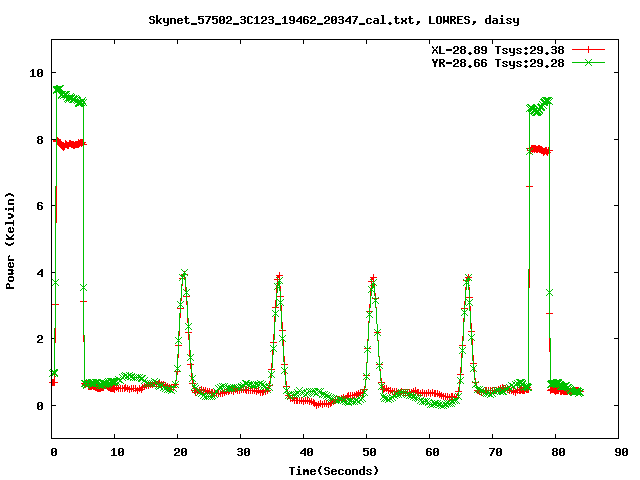Click the x-axis tick label 70
Screen dimensions: 640x480
(x=495, y=452)
